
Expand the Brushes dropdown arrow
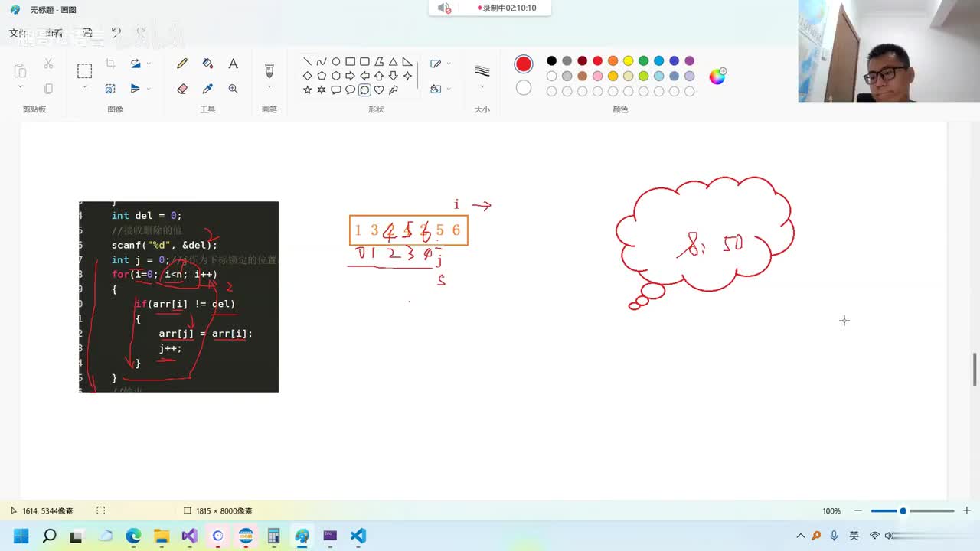click(269, 88)
